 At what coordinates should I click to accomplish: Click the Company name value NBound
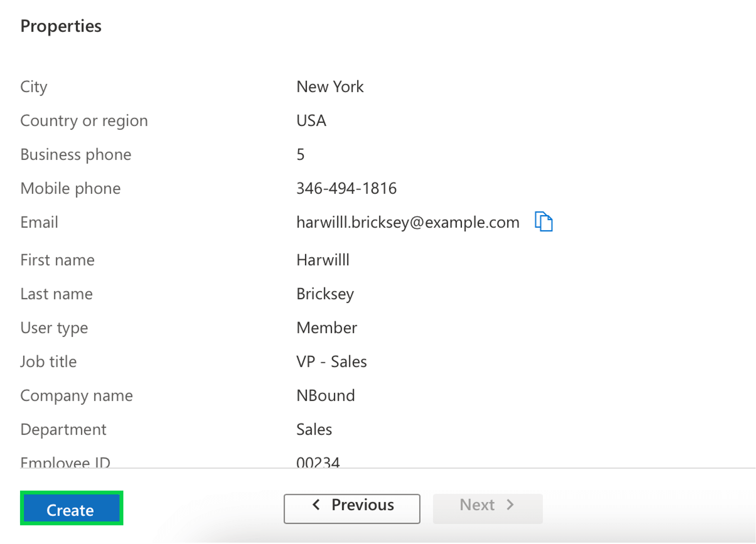click(325, 395)
